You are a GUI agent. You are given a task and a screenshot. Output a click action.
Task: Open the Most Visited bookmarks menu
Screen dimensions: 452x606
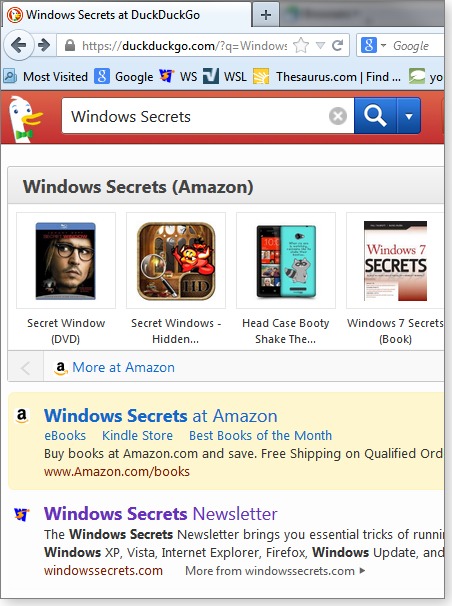(46, 77)
